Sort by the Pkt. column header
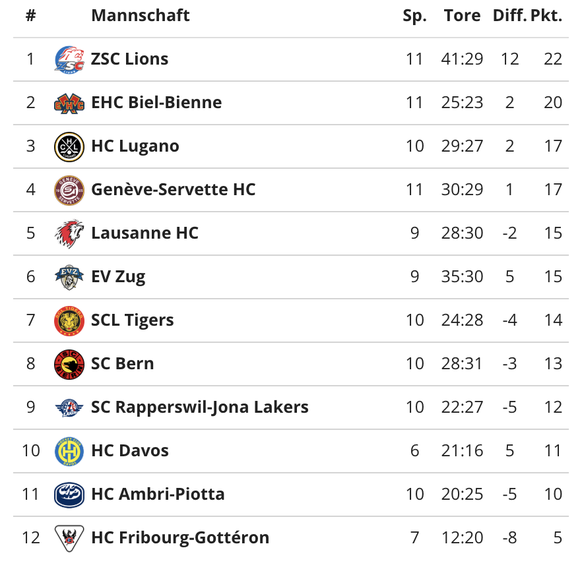582x571 pixels. 546,16
